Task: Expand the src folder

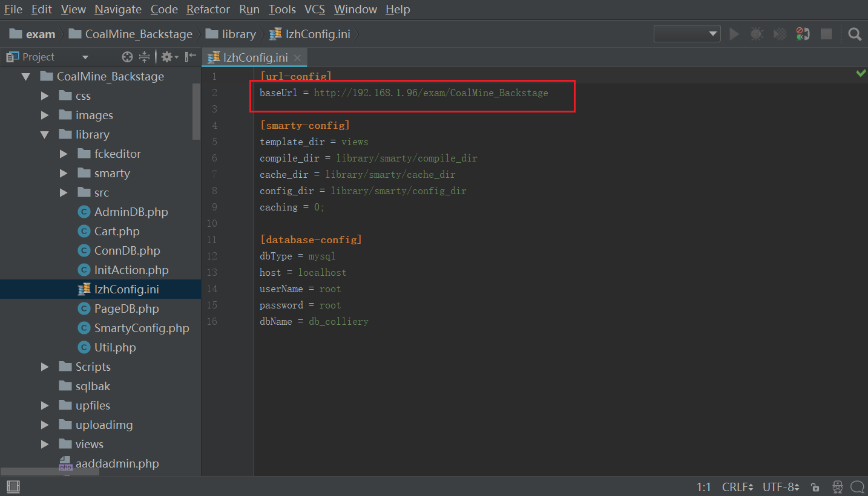Action: tap(64, 193)
